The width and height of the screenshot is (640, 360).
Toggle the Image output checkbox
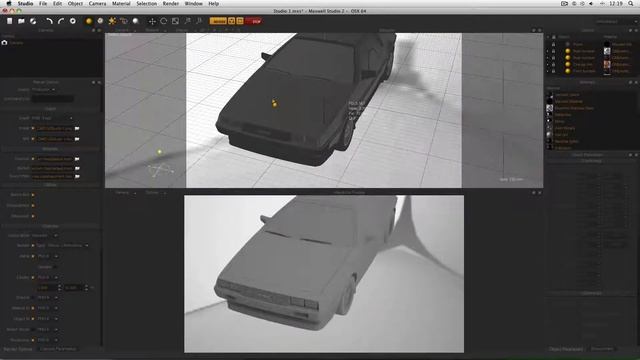click(x=33, y=128)
